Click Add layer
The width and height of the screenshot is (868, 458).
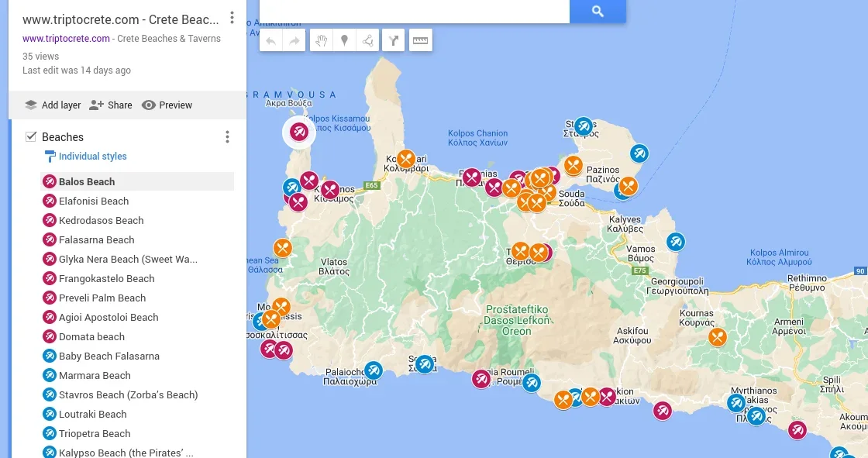pos(53,105)
